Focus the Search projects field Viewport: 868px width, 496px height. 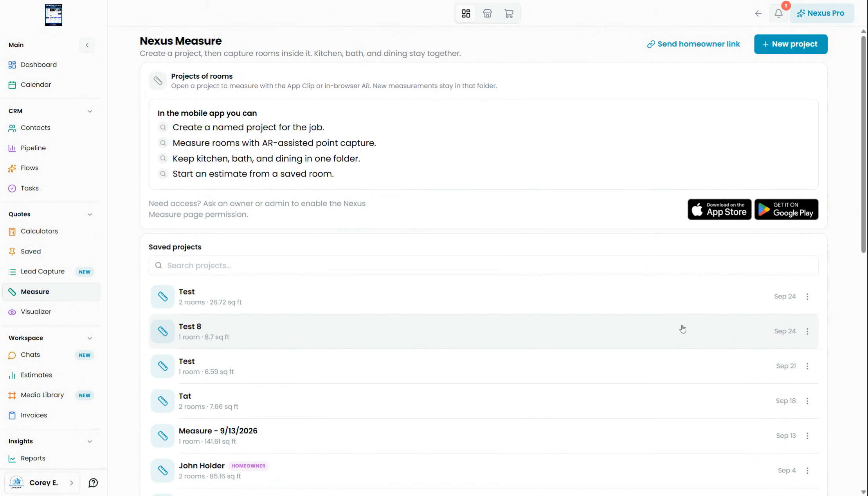point(483,266)
